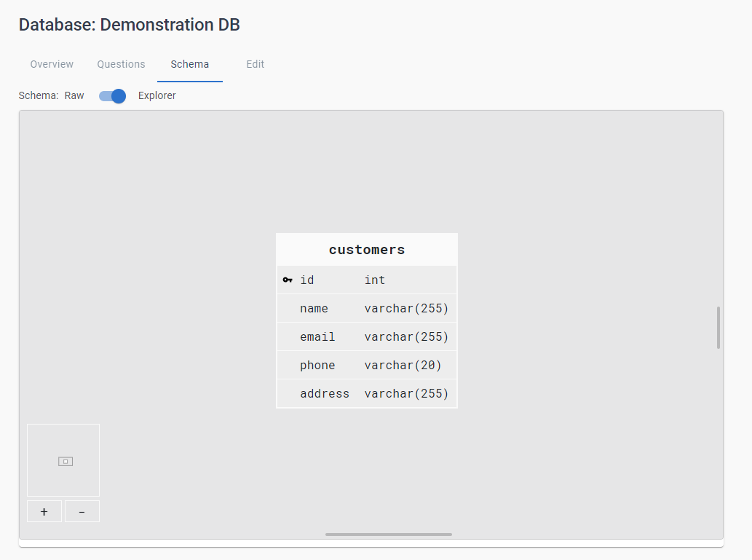Image resolution: width=752 pixels, height=560 pixels.
Task: Click the horizontal scrollbar at canvas bottom
Action: (388, 535)
